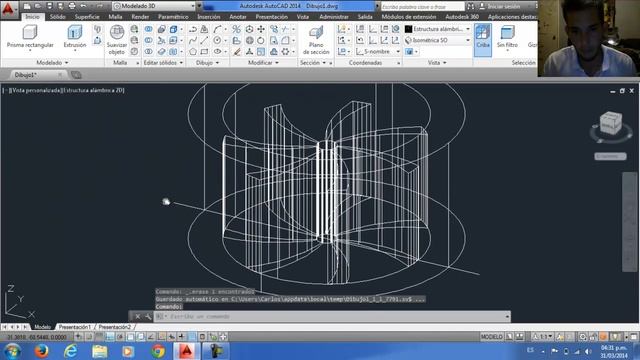Viewport: 640px width, 360px height.
Task: Click the Move tool in Modificar panel
Action: (261, 29)
